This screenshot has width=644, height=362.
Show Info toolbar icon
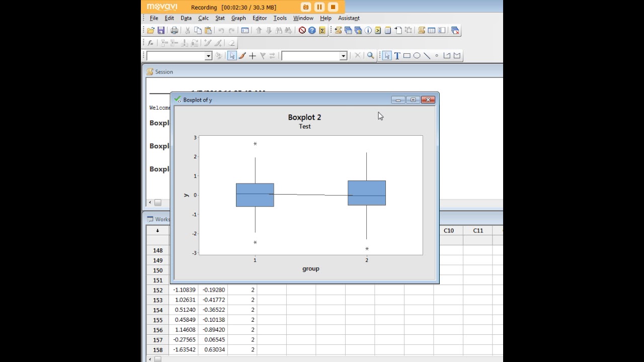368,30
